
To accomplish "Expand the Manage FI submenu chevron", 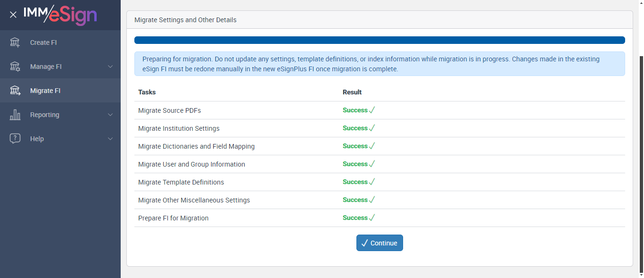I will pyautogui.click(x=110, y=67).
